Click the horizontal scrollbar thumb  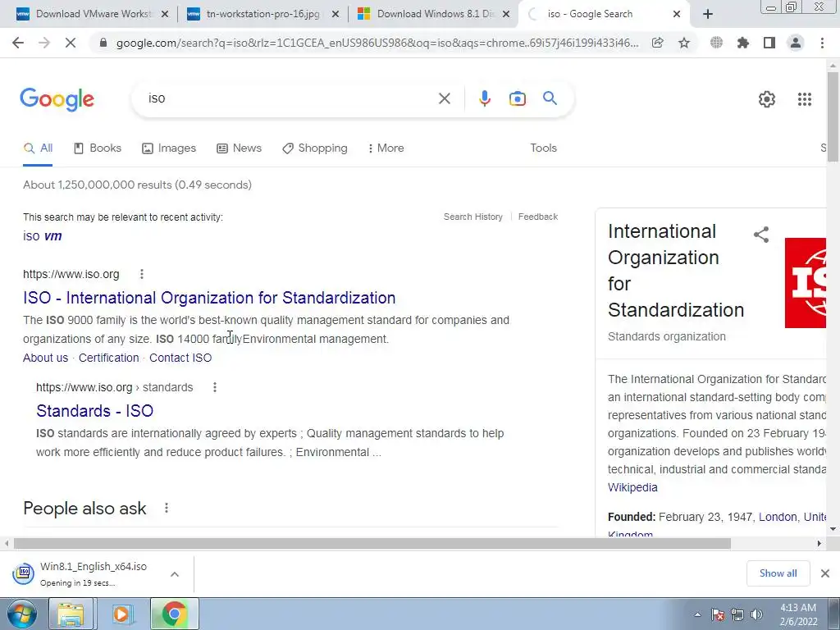[x=372, y=543]
